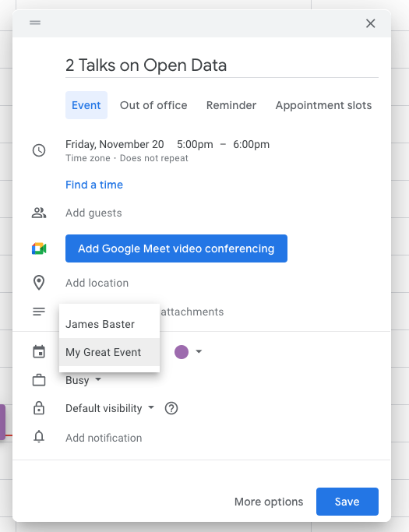The width and height of the screenshot is (409, 532).
Task: Open the event color dropdown arrow
Action: [199, 351]
